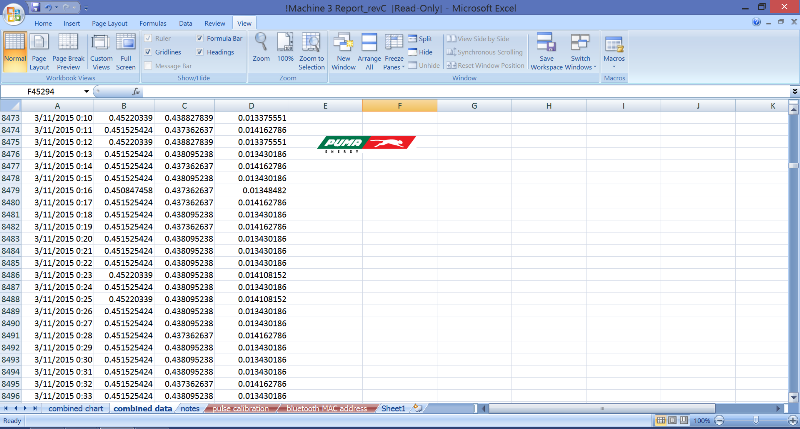Click vertical scroll down arrow
The image size is (800, 429).
click(x=793, y=397)
